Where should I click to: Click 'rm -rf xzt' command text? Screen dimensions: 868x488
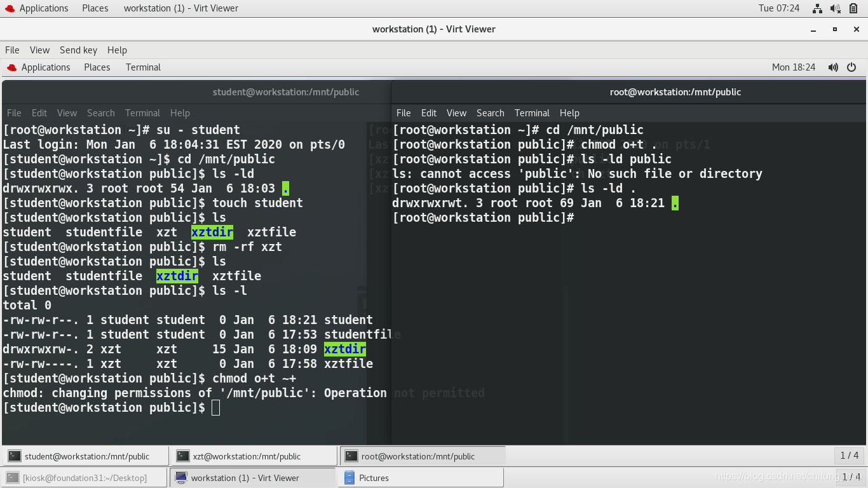point(247,247)
